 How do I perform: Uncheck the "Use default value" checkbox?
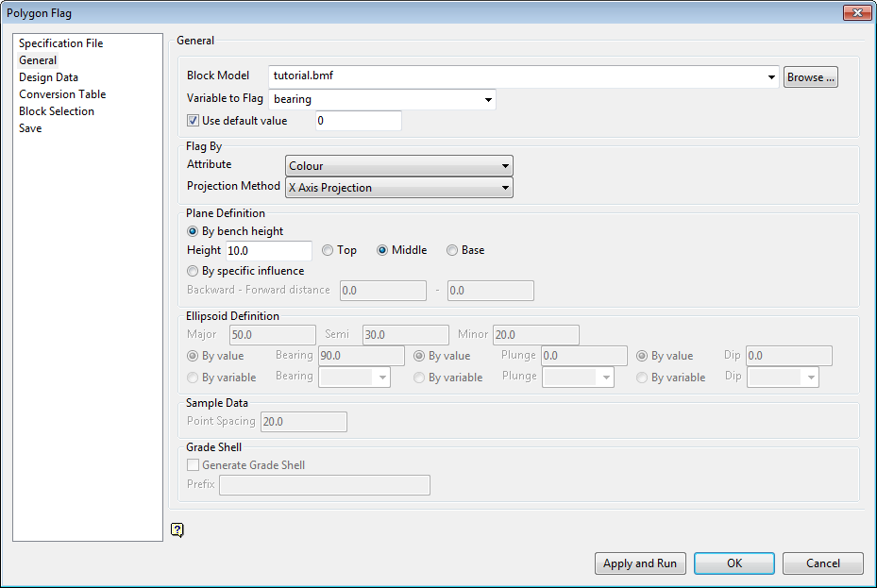192,120
